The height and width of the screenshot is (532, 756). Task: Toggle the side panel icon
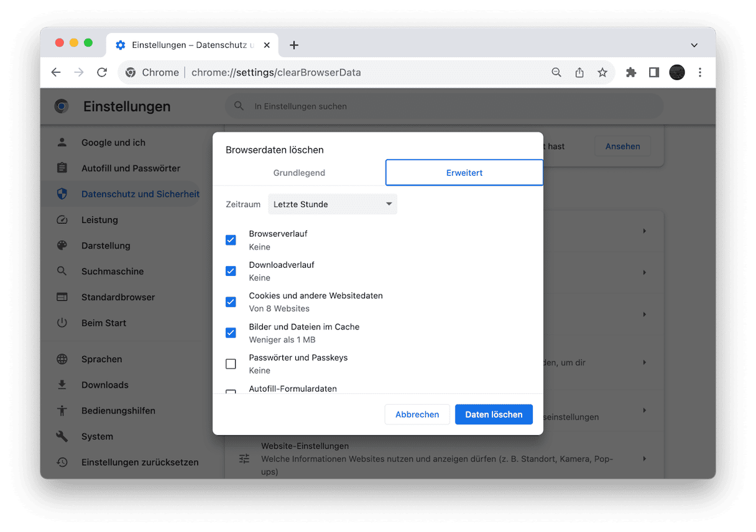[x=653, y=73]
